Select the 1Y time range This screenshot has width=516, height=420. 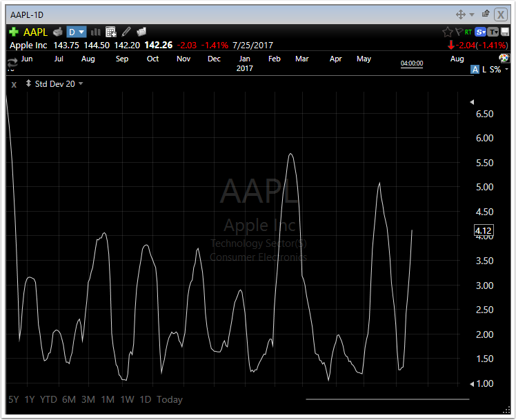coord(30,399)
